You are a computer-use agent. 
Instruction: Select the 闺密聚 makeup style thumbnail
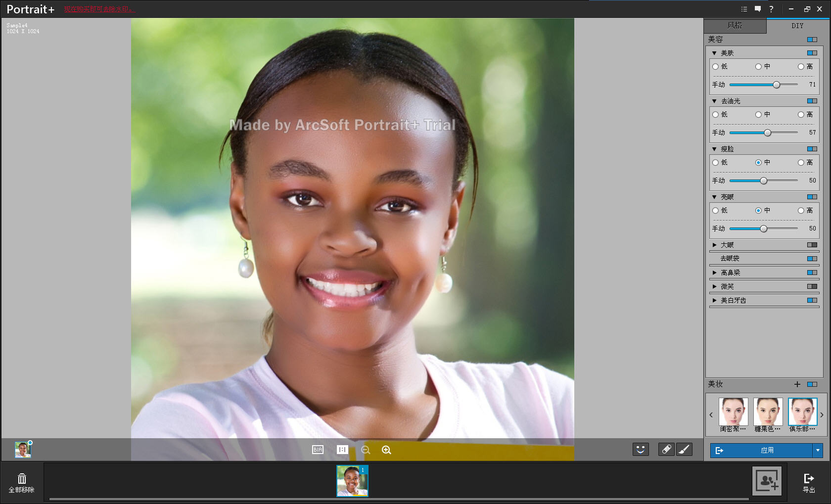(733, 412)
